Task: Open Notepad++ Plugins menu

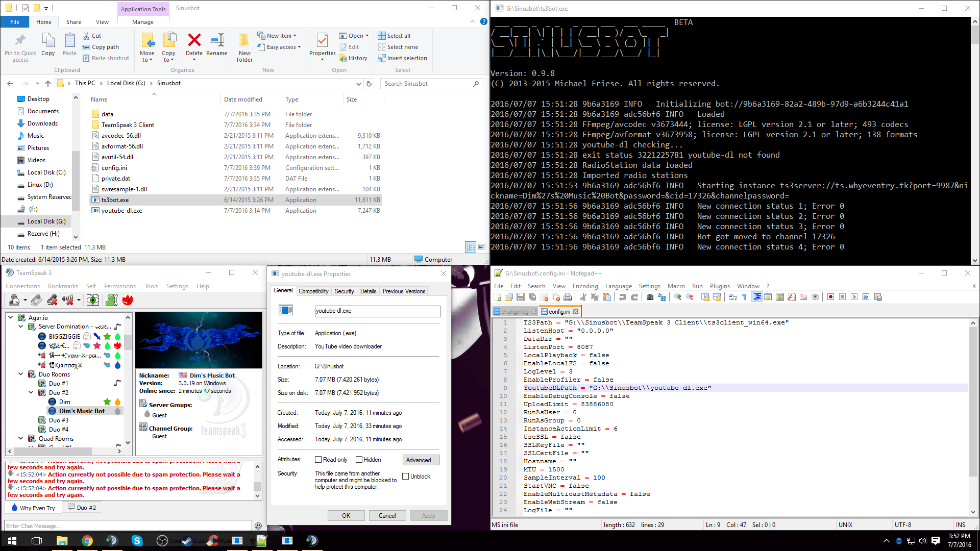Action: pyautogui.click(x=720, y=286)
